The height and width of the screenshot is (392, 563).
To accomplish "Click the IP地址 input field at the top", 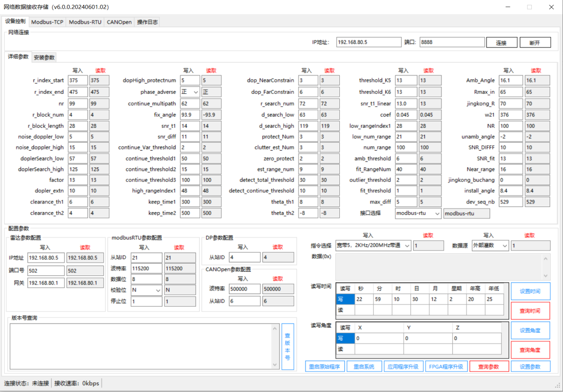I will 368,42.
